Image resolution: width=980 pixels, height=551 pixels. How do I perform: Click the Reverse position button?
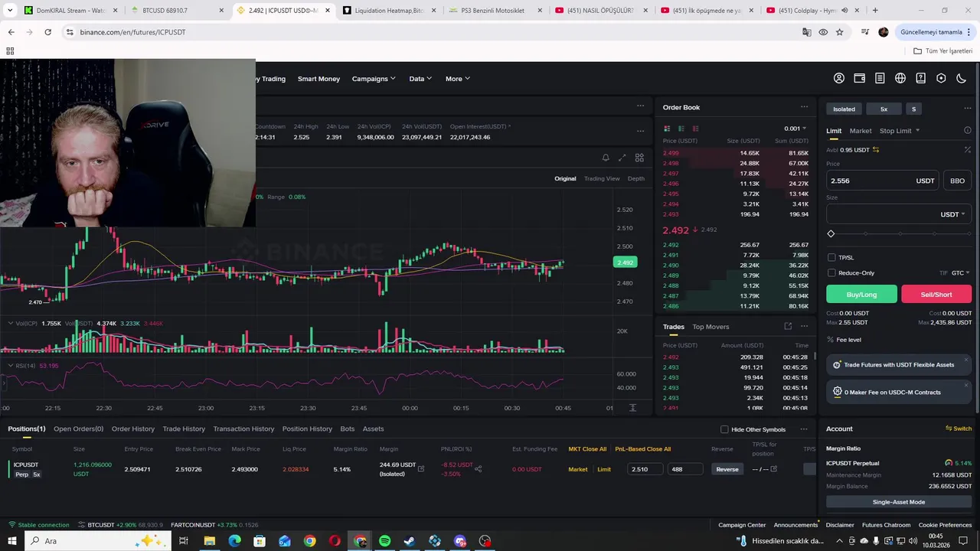727,469
